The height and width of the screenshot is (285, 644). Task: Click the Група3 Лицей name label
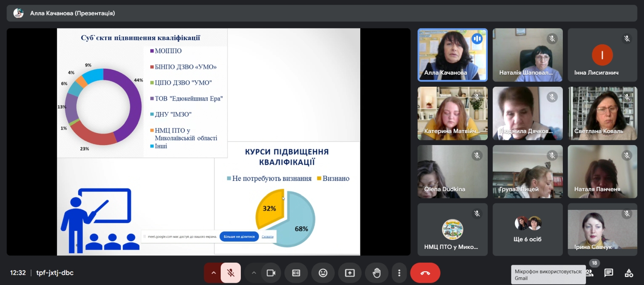(x=519, y=189)
